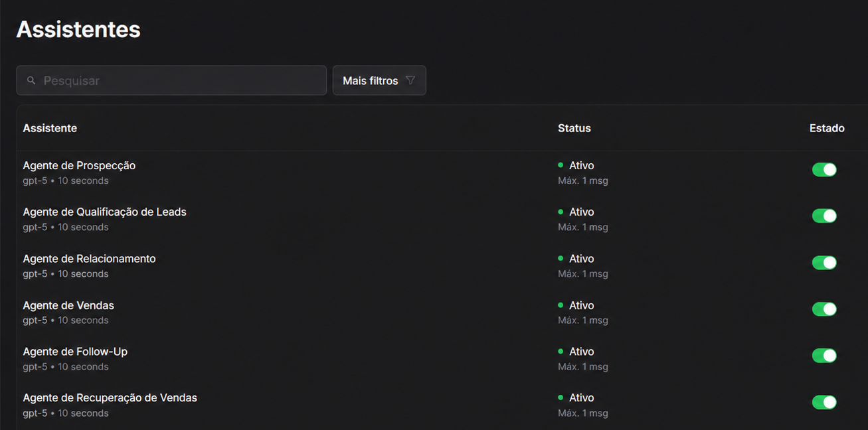This screenshot has width=868, height=430.
Task: Open Agente de Recuperação de Vendas
Action: click(110, 398)
